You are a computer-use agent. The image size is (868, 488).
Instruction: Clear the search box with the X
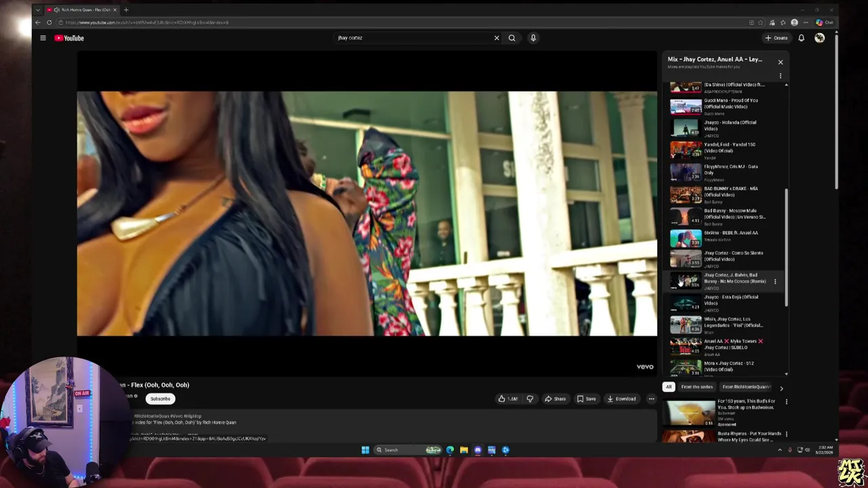[496, 38]
